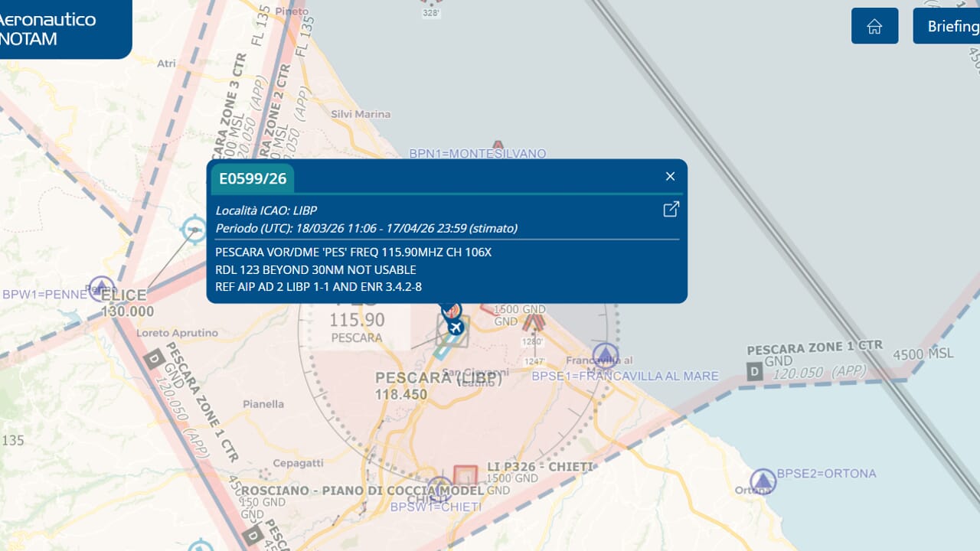The height and width of the screenshot is (551, 980).
Task: Select the BPSE2 Ortona waypoint triangle
Action: pos(763,481)
